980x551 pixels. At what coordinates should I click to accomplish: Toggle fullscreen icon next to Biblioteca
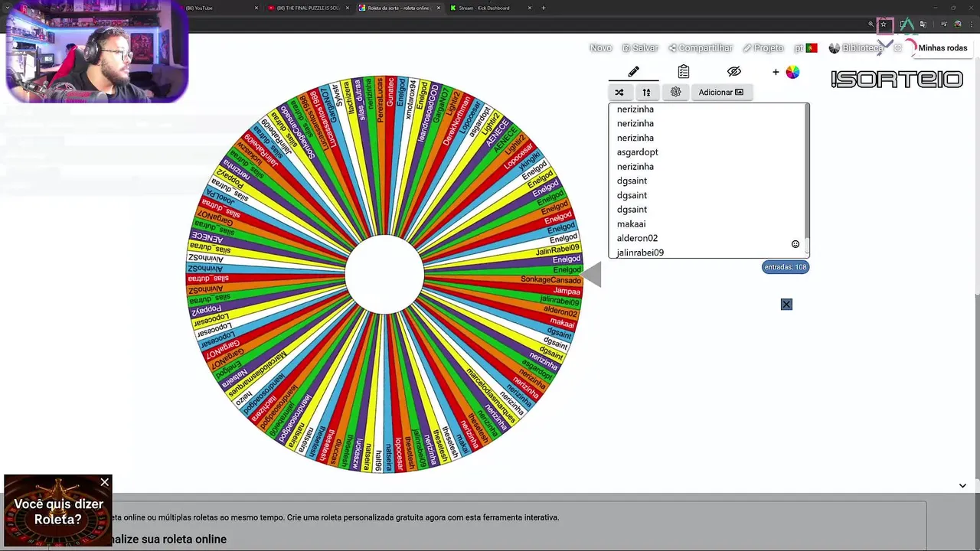click(897, 47)
